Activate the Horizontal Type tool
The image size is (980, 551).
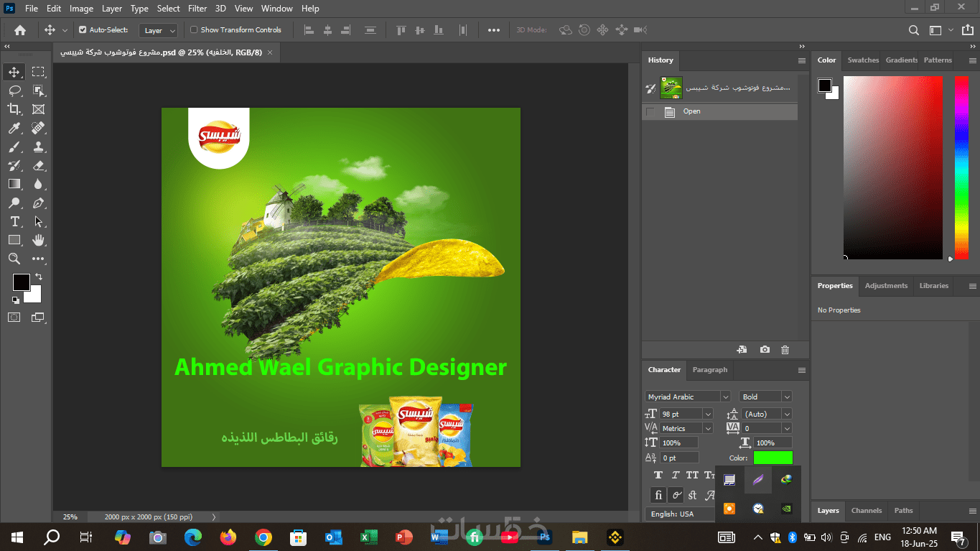[14, 221]
